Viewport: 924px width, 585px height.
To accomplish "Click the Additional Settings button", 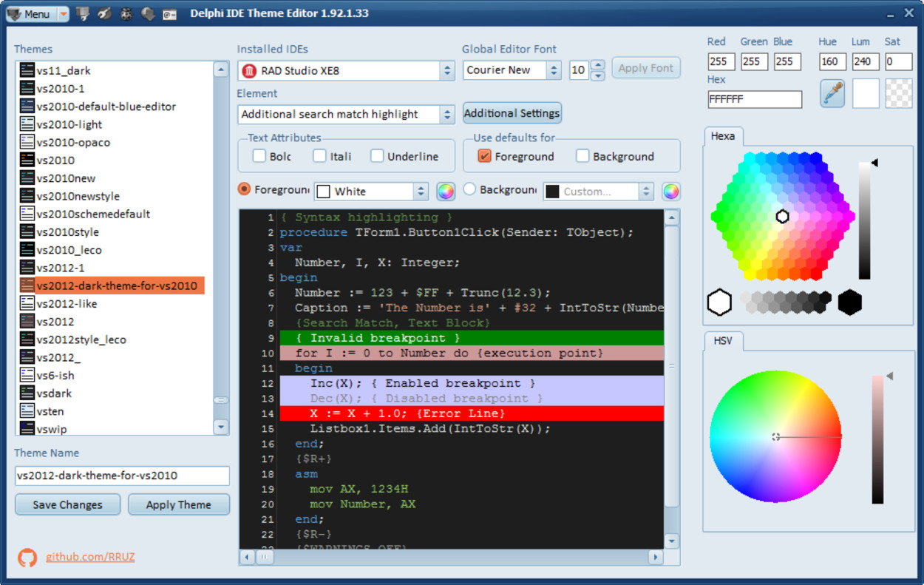I will (x=512, y=113).
